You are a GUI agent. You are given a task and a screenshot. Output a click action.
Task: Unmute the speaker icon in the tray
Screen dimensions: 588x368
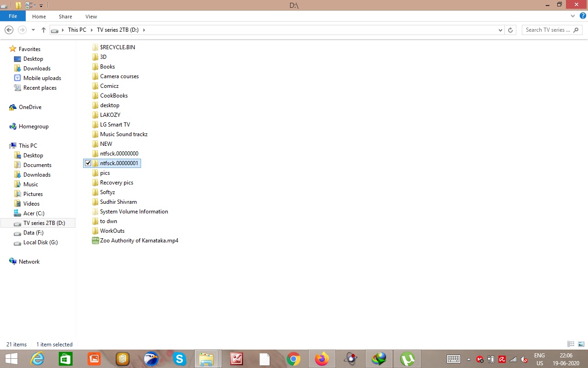[x=525, y=359]
